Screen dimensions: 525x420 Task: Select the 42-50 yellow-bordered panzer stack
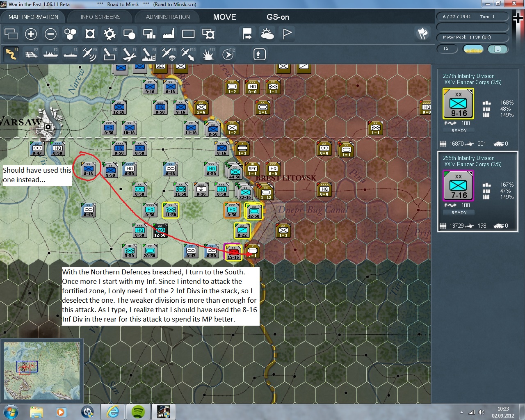coord(254,211)
